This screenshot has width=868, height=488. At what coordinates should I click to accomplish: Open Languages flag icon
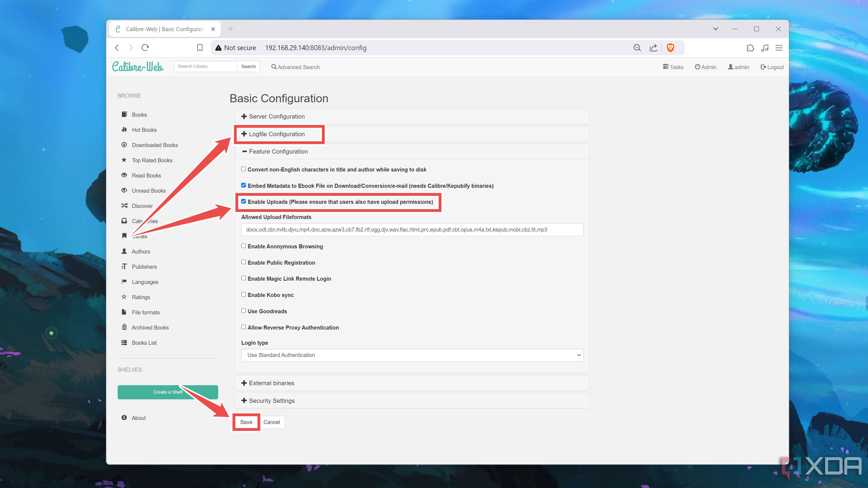124,281
